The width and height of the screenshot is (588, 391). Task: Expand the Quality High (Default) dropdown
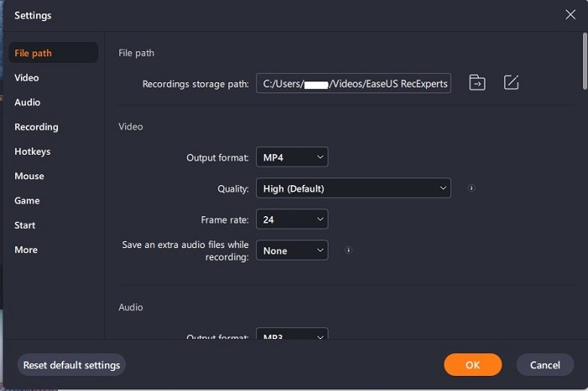(354, 188)
